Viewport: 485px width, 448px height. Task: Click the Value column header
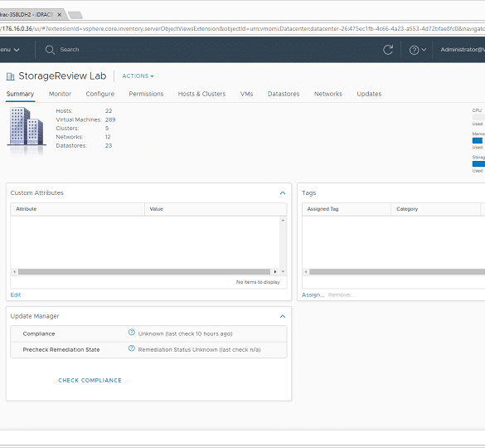(216, 209)
